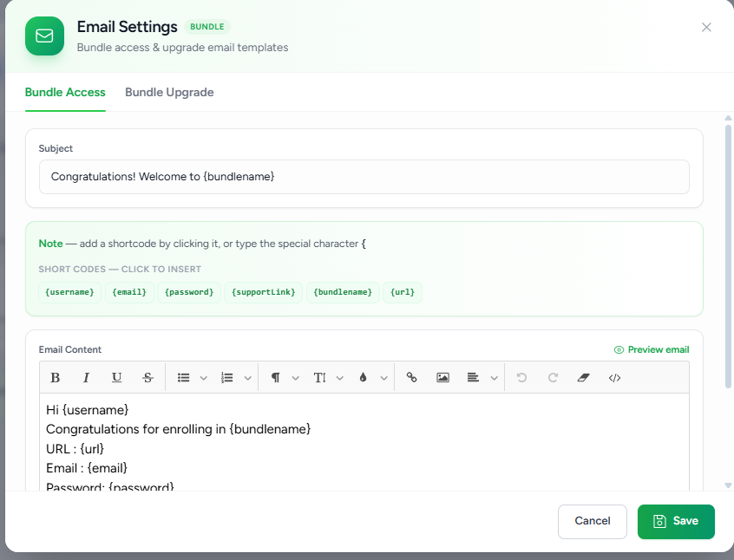Click the vertical scrollbar thumb
This screenshot has height=560, width=734.
point(728,257)
